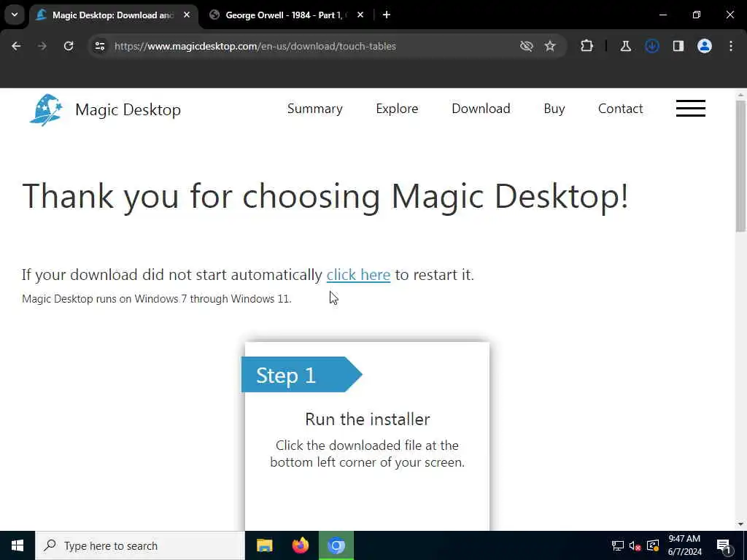
Task: Open the Download nav item
Action: point(481,109)
